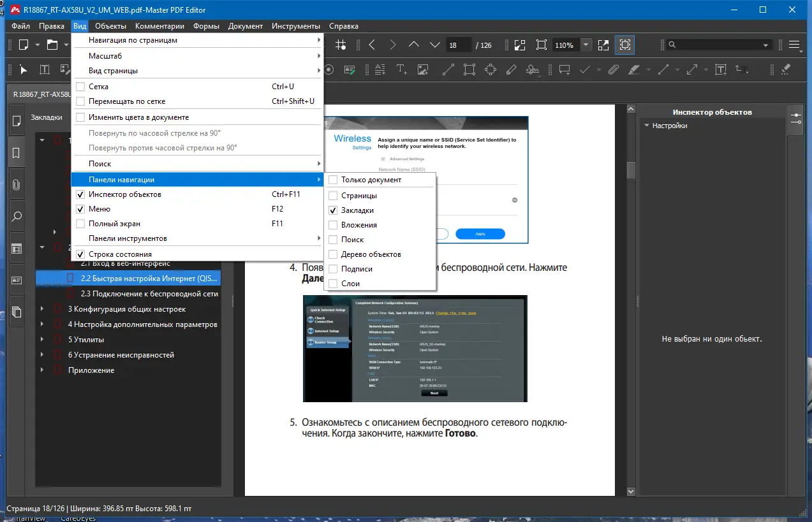Open the Документ menu
The height and width of the screenshot is (522, 812).
245,26
